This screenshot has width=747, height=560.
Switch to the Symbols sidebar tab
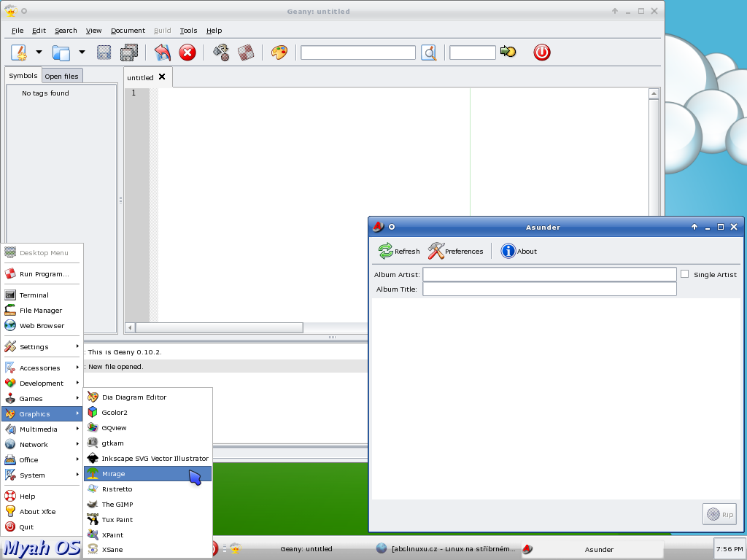(23, 76)
